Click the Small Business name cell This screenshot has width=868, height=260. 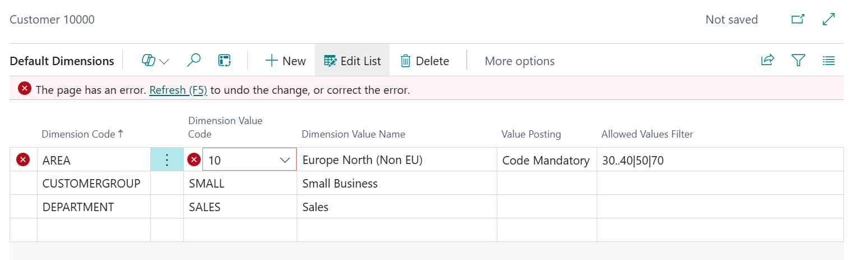396,183
